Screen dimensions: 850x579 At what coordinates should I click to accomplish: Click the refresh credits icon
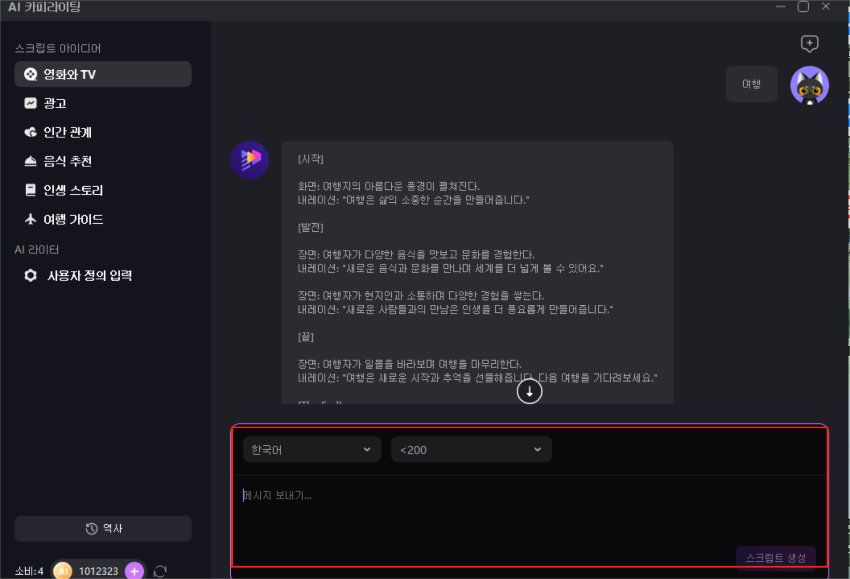pos(160,570)
